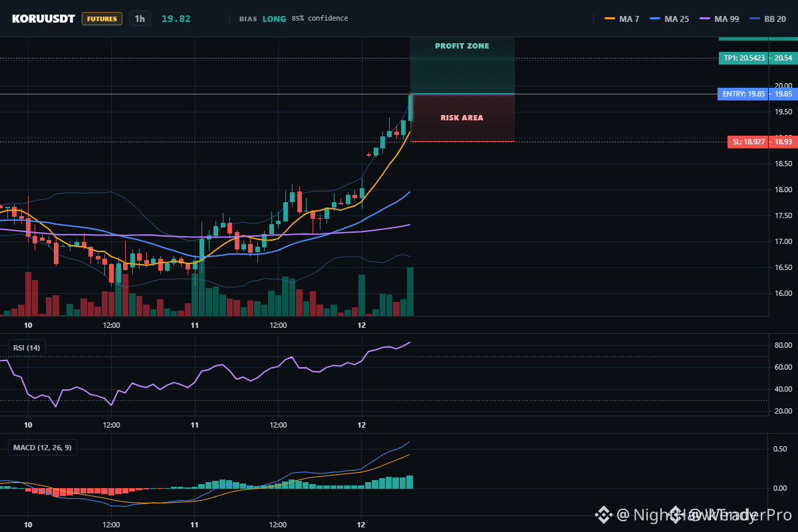Click the PROFIT ZONE label

(x=462, y=46)
